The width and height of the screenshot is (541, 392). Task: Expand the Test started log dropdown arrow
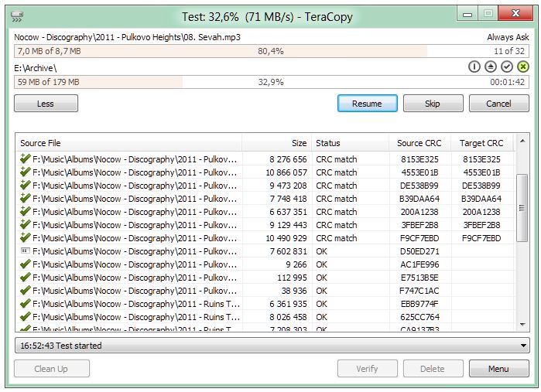[523, 346]
